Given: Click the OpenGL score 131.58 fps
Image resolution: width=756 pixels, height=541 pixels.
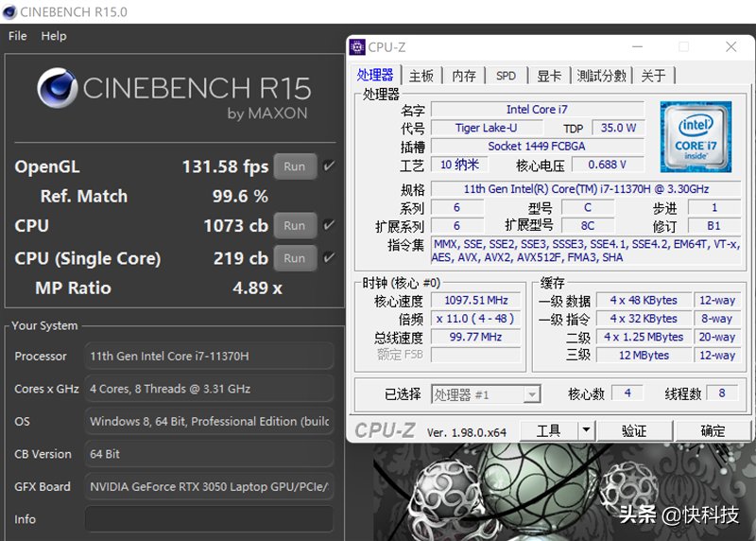Looking at the screenshot, I should coord(225,166).
